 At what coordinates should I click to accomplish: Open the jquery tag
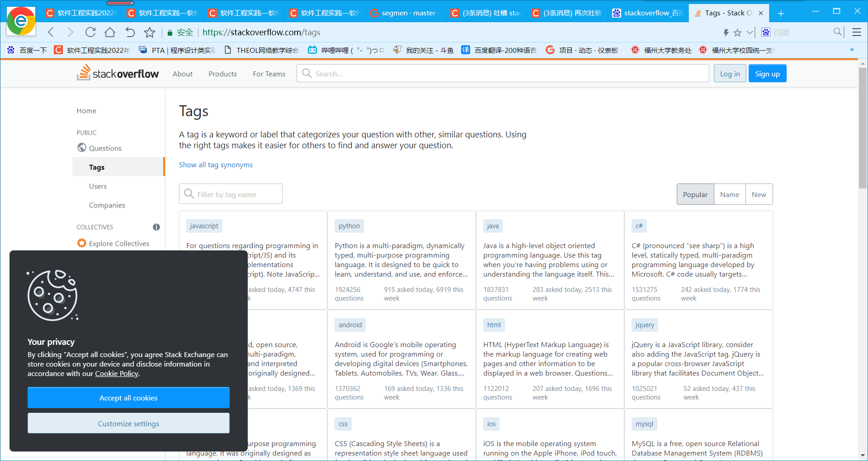(x=645, y=325)
